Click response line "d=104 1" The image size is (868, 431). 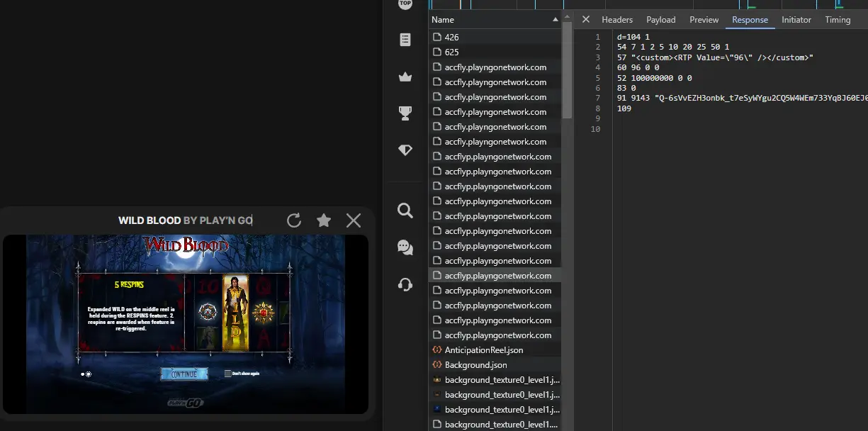point(633,37)
